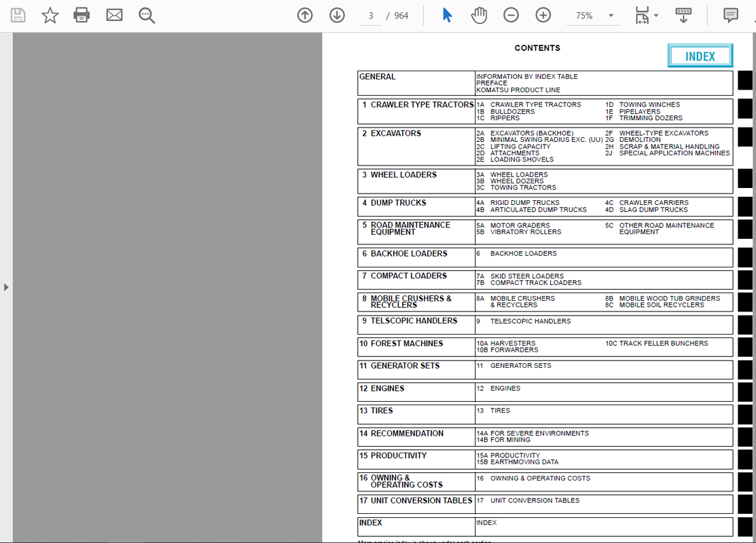756x543 pixels.
Task: Select 1C RIPPERS entry
Action: (498, 118)
